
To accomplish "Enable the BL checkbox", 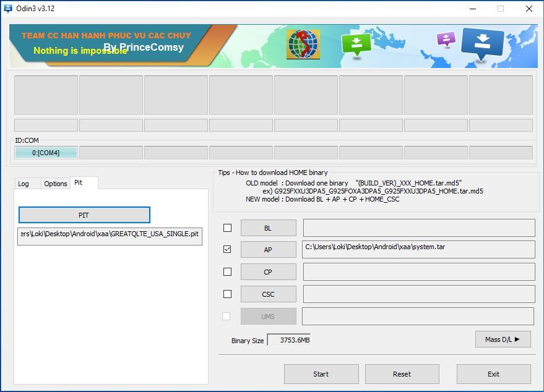I will (x=227, y=228).
